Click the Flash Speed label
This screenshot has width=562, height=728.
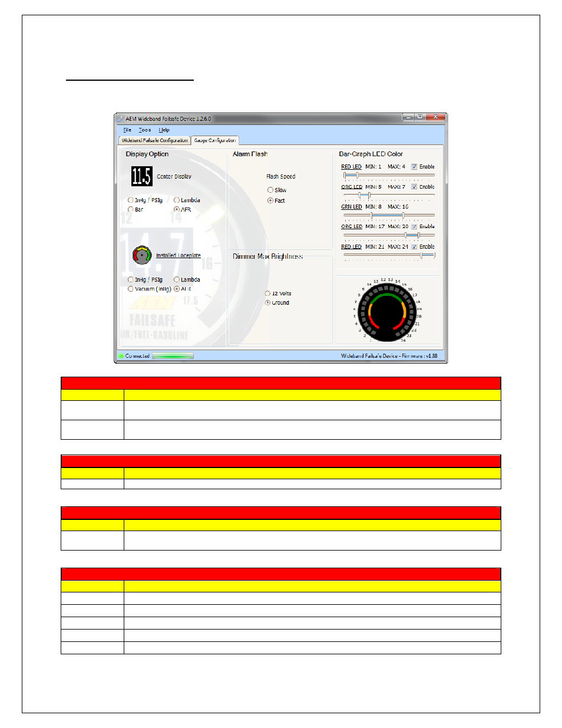click(280, 177)
